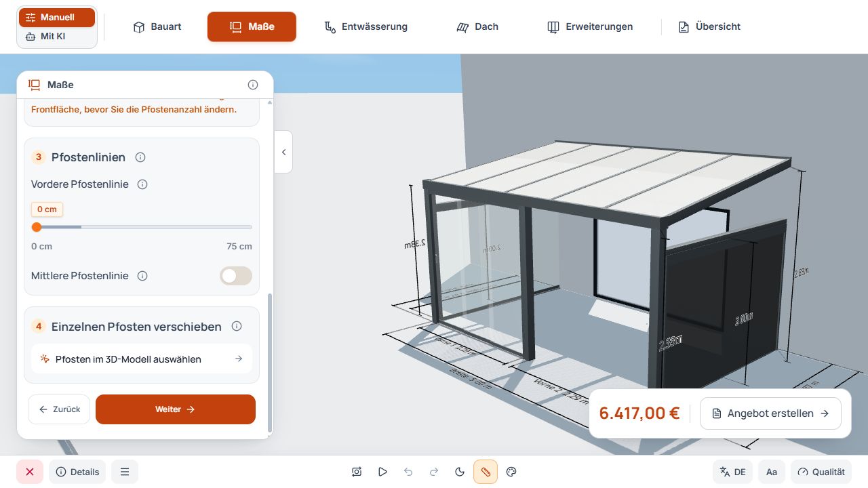This screenshot has width=868, height=488.
Task: Open the Übersicht tab
Action: click(709, 27)
